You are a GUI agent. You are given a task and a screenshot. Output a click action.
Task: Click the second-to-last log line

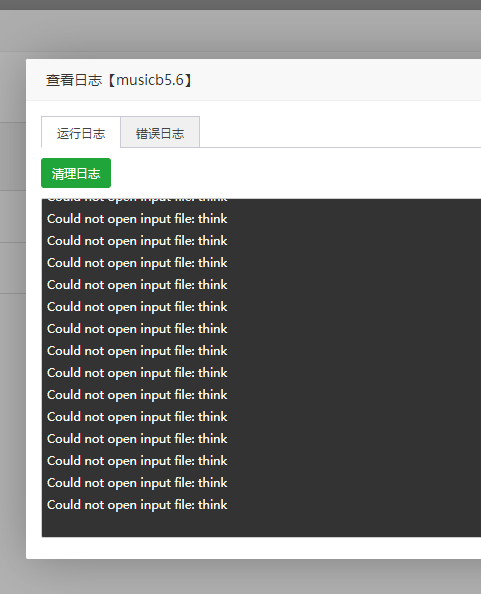point(137,483)
